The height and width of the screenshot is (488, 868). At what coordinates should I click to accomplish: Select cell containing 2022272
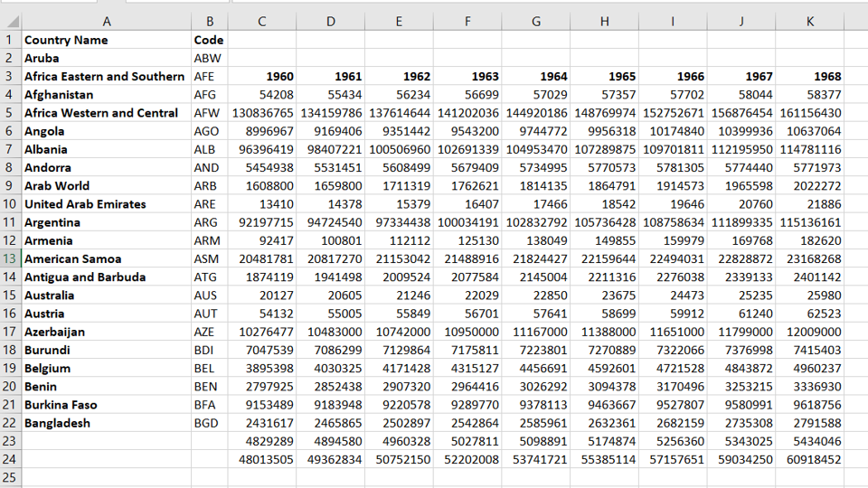tap(810, 186)
